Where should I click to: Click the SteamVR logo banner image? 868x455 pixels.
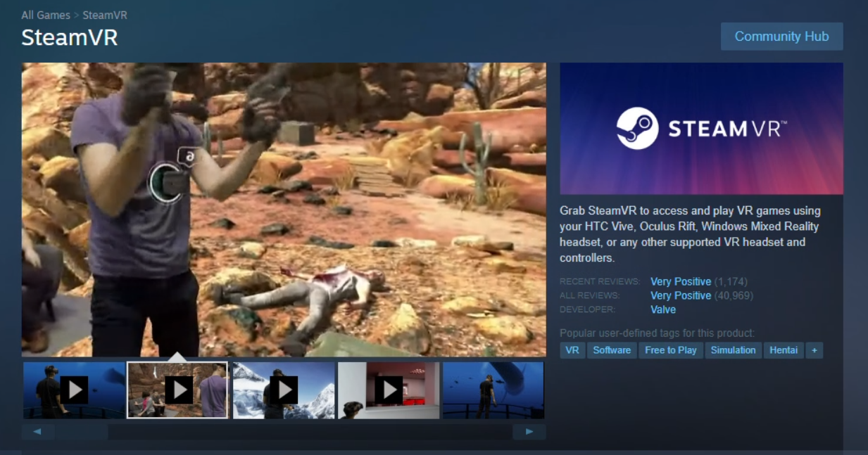tap(701, 129)
